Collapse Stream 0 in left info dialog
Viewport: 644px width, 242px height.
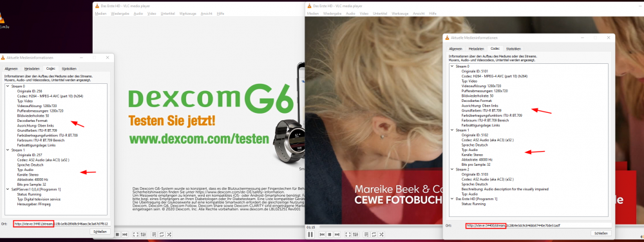pos(7,86)
